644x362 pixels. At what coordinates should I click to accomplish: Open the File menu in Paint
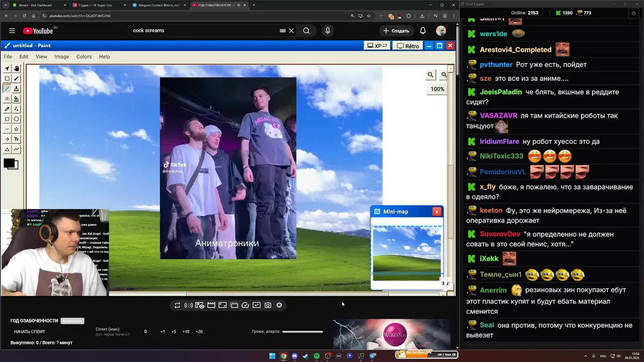pos(8,57)
